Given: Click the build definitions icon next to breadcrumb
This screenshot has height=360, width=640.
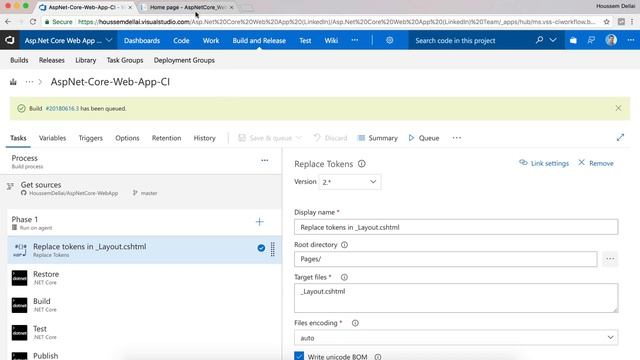Looking at the screenshot, I should coord(13,82).
